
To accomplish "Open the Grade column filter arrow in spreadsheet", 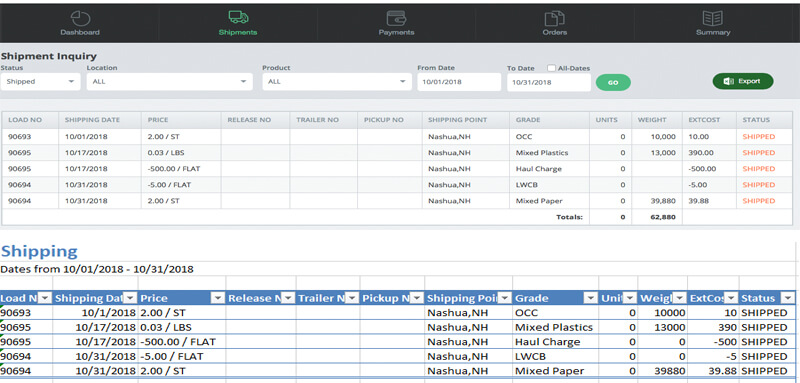I will [x=590, y=298].
